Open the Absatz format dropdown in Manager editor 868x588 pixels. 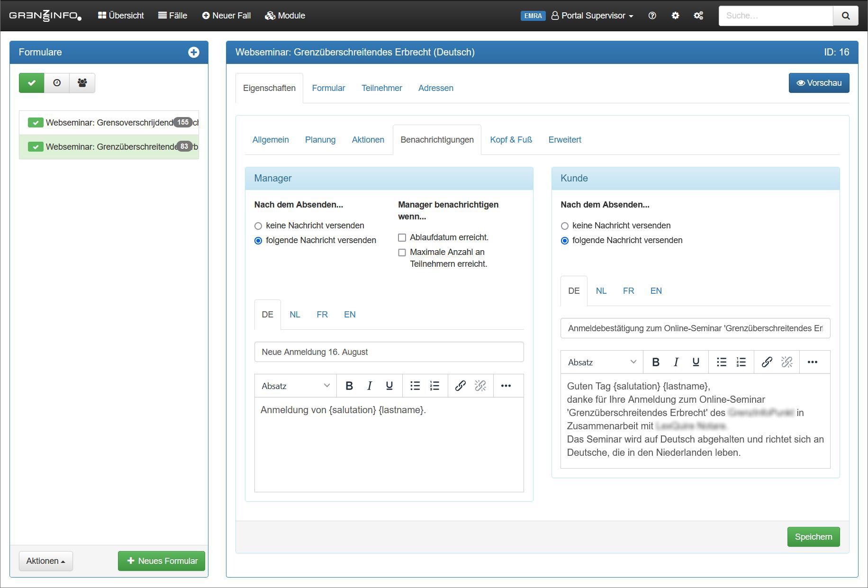(x=295, y=386)
